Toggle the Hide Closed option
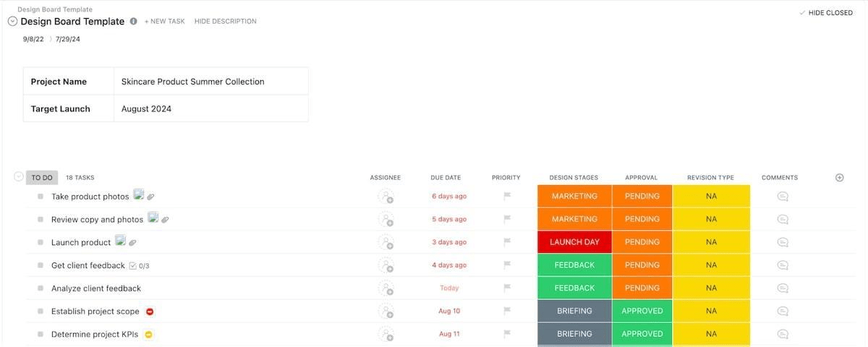Viewport: 868px width, 347px height. pyautogui.click(x=825, y=13)
